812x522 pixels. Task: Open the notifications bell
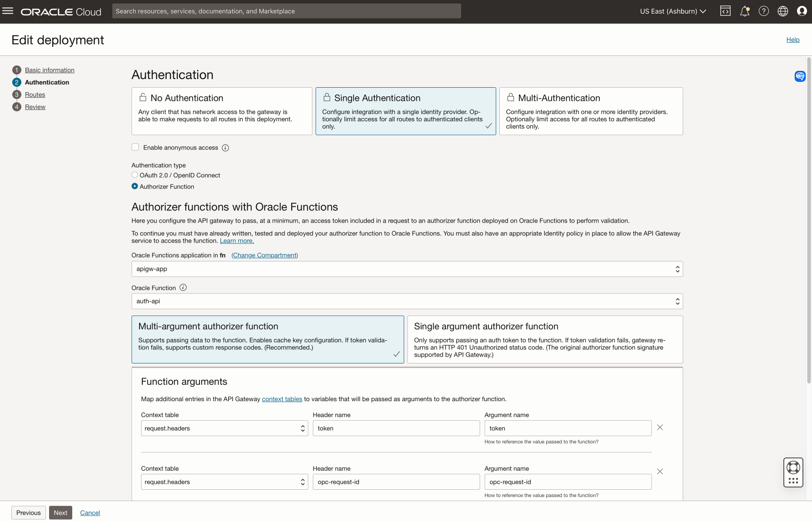coord(744,11)
